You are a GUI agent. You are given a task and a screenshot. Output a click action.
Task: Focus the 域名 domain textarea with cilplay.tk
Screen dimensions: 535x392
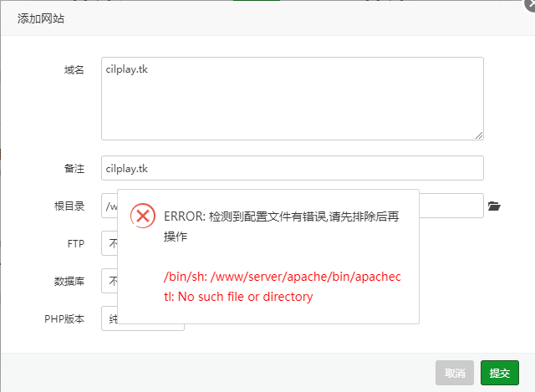click(293, 99)
